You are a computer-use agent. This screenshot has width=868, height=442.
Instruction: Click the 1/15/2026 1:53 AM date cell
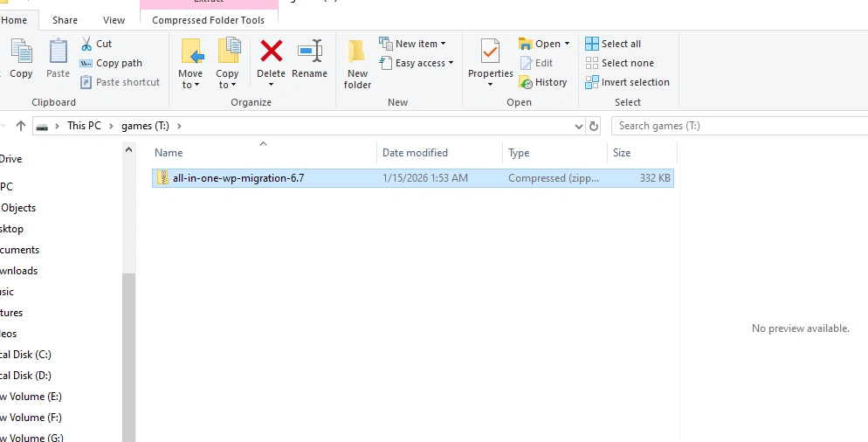tap(425, 178)
